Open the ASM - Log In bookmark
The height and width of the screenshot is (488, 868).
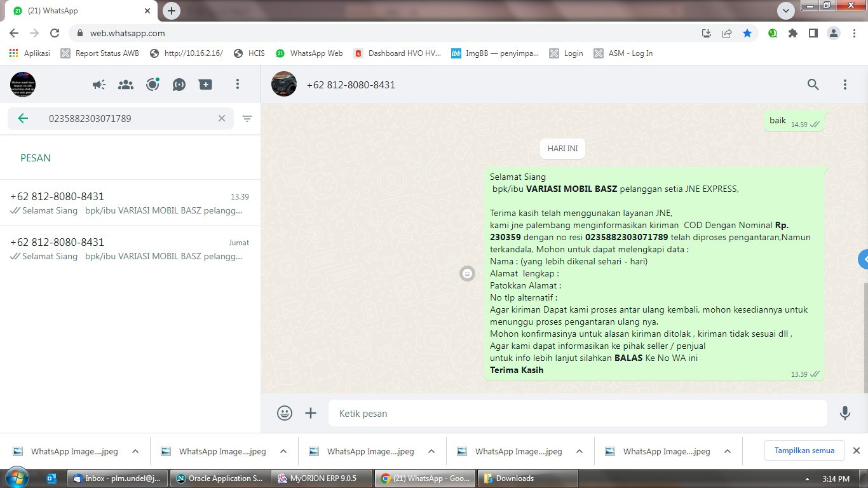tap(623, 53)
